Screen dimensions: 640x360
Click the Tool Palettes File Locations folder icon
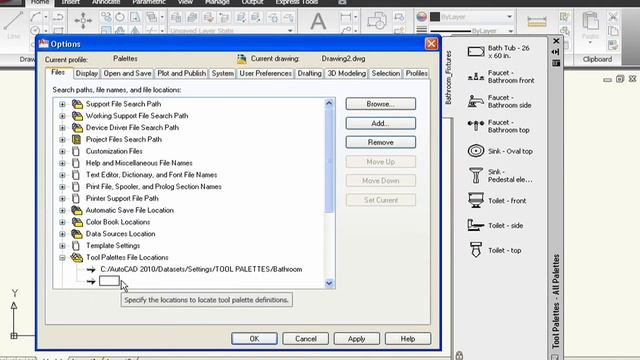click(76, 258)
